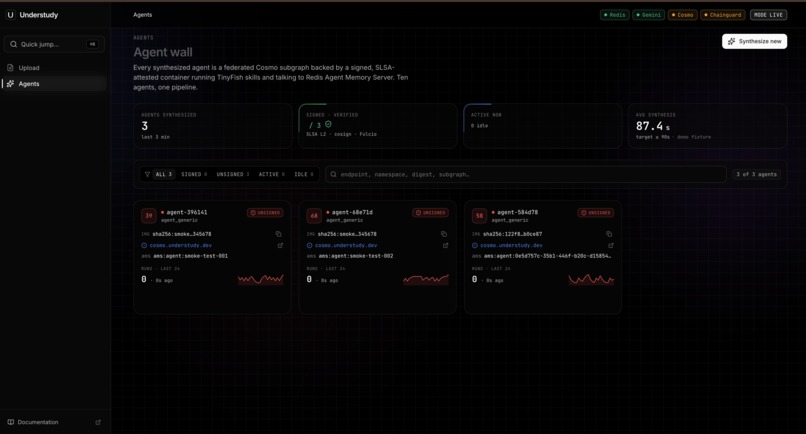Click the Agents sparkle icon in sidebar

click(10, 83)
